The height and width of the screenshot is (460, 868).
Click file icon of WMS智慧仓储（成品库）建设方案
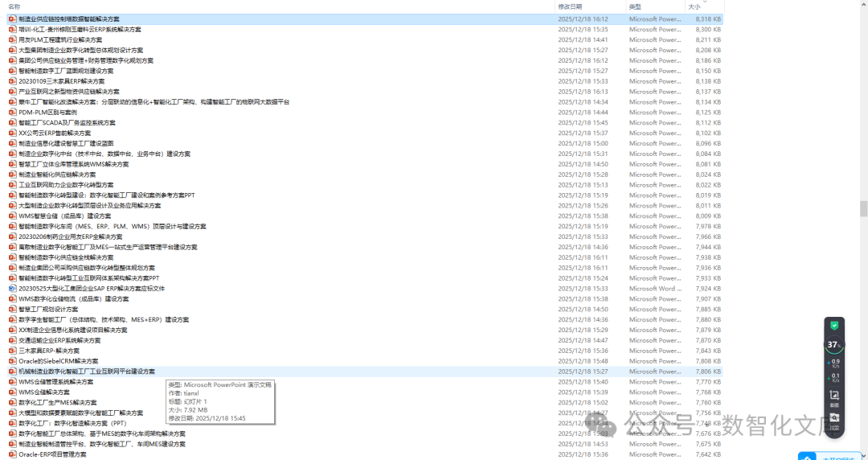(x=13, y=216)
